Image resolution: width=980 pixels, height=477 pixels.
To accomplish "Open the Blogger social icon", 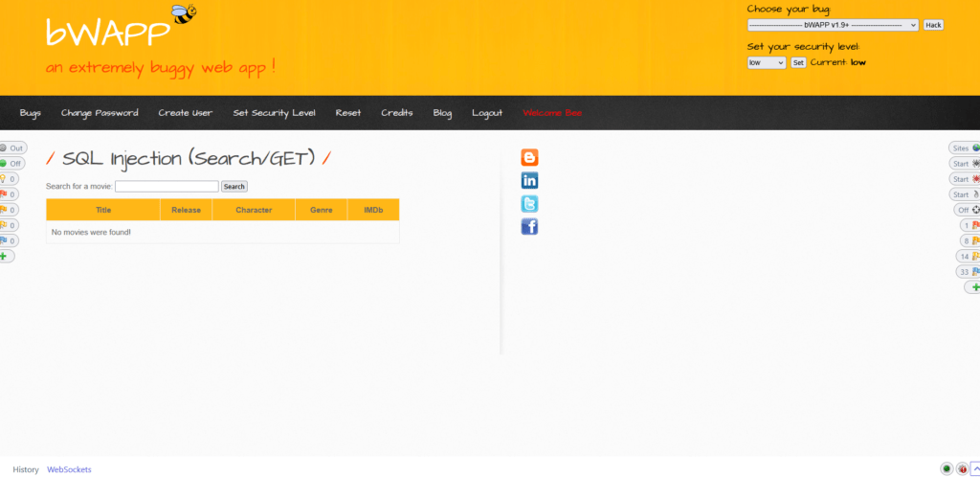I will pyautogui.click(x=529, y=158).
